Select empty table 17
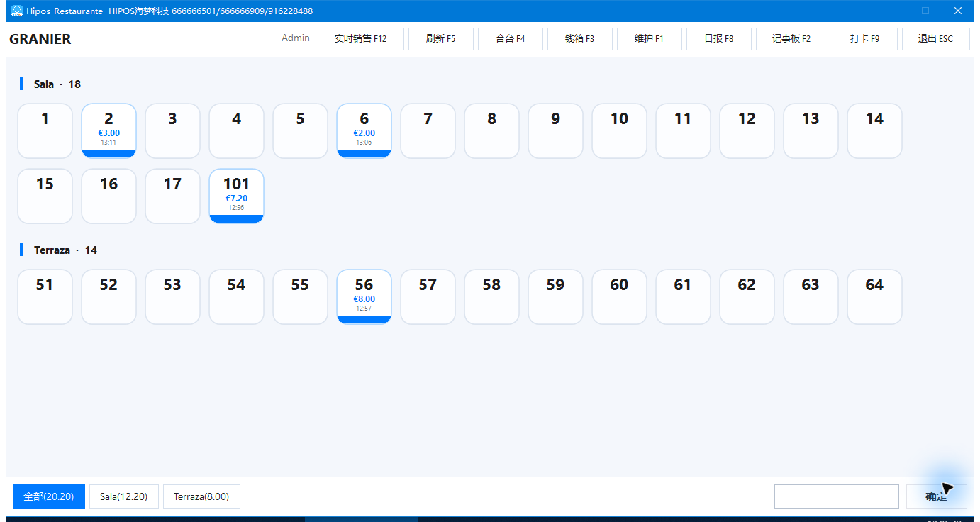980x522 pixels. pos(173,196)
